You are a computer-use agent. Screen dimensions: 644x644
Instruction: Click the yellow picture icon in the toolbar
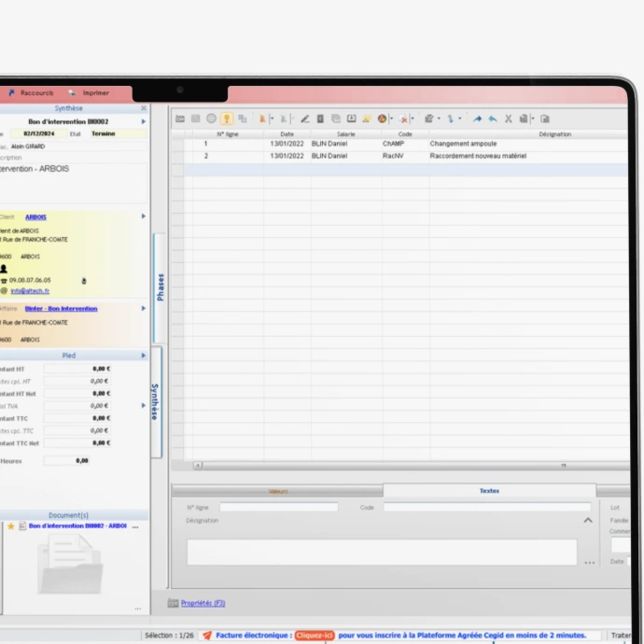pyautogui.click(x=367, y=119)
